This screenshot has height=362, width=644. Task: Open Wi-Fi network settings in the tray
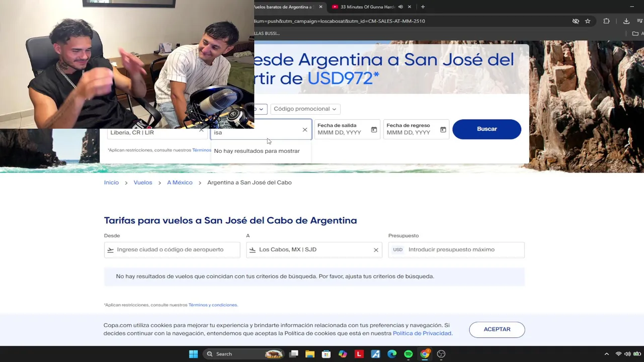(618, 354)
